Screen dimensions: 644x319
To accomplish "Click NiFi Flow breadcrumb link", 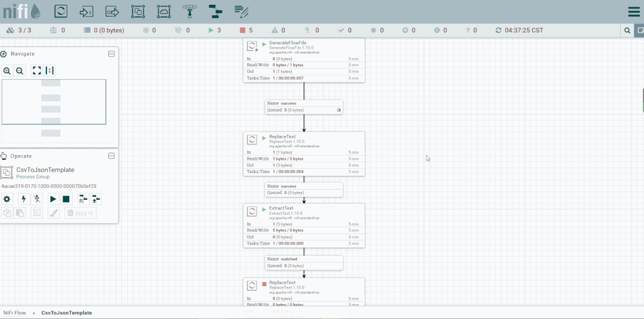I will (14, 313).
